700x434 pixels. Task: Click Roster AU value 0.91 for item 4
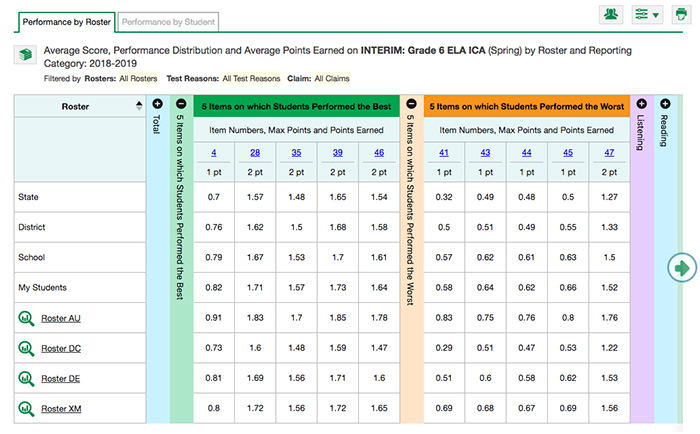click(x=214, y=318)
